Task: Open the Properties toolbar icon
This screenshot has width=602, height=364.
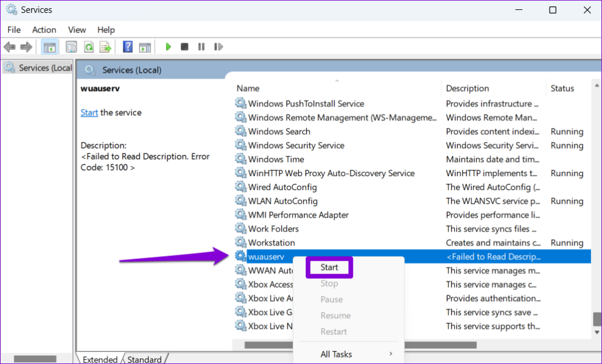Action: point(71,46)
